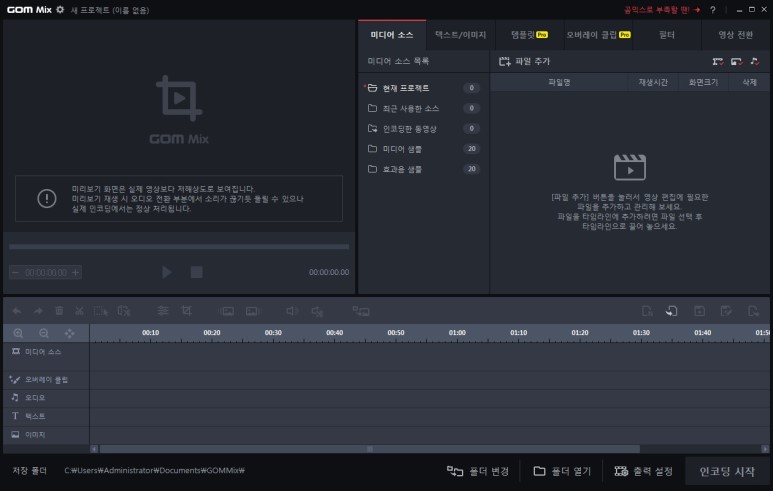
Task: Open the 템플릿 Pro tab
Action: pos(529,35)
